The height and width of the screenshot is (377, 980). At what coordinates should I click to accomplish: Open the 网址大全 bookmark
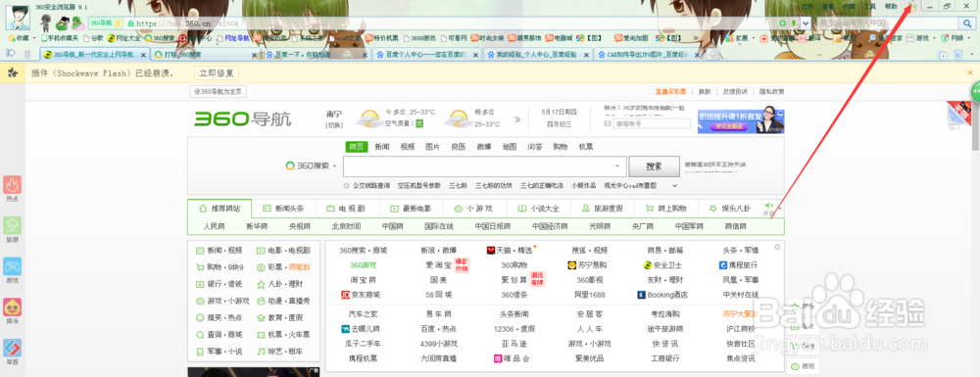coord(123,38)
